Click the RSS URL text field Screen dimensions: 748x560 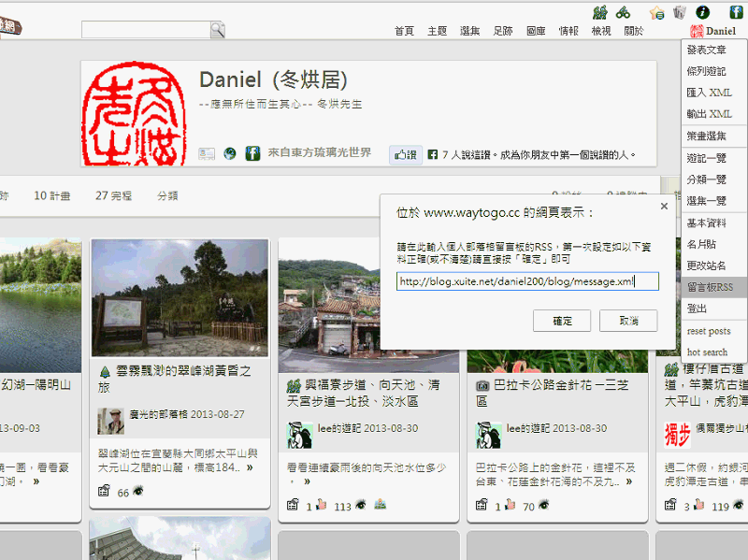527,280
